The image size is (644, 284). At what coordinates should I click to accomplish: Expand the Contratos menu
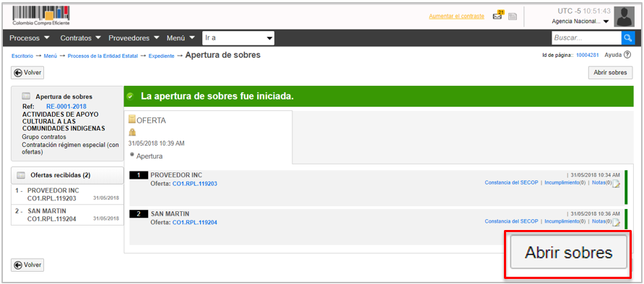tap(81, 38)
